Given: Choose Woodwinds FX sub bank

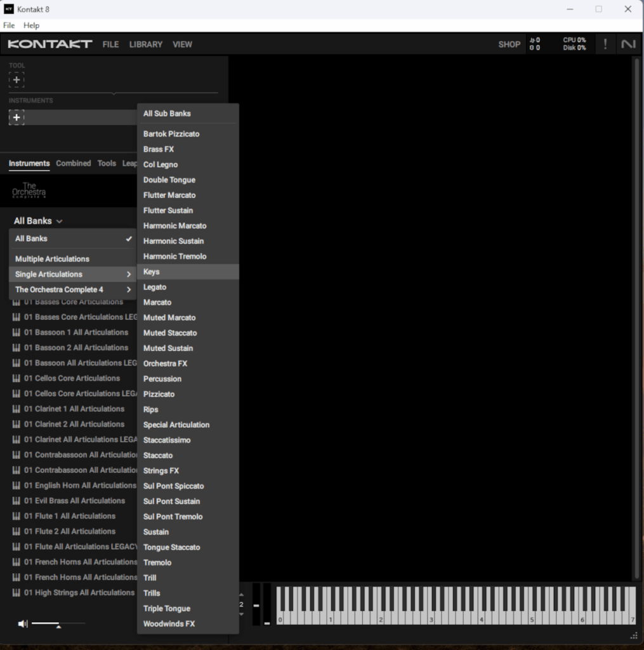Looking at the screenshot, I should click(188, 624).
